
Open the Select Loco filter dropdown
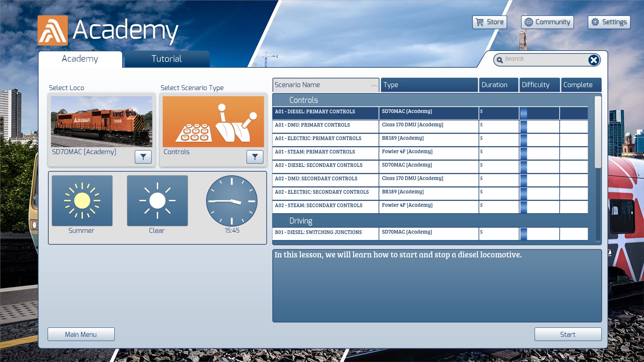(x=143, y=157)
